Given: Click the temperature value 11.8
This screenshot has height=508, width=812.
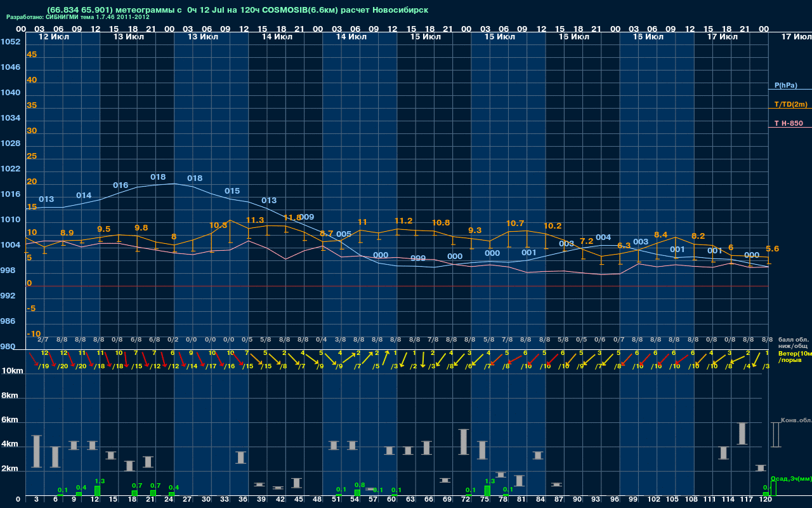Looking at the screenshot, I should pos(292,218).
